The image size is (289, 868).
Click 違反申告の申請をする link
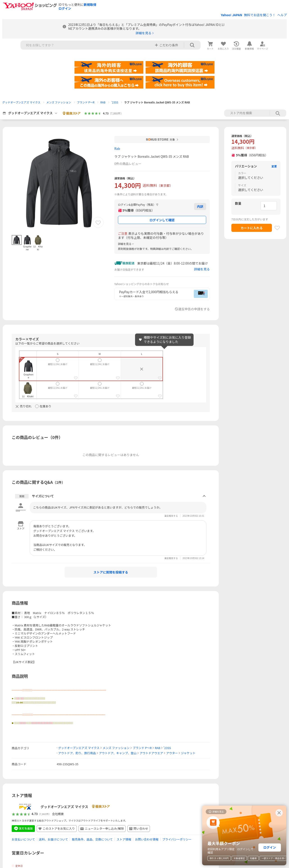click(x=192, y=309)
